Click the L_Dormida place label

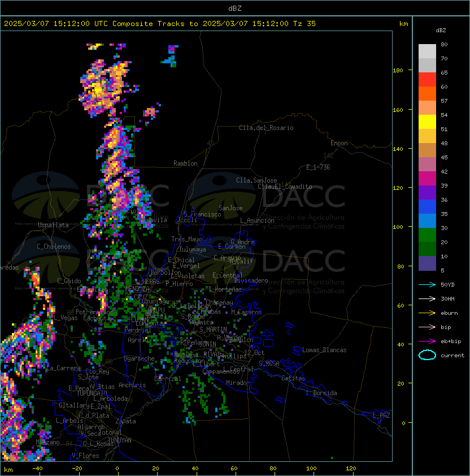click(321, 393)
